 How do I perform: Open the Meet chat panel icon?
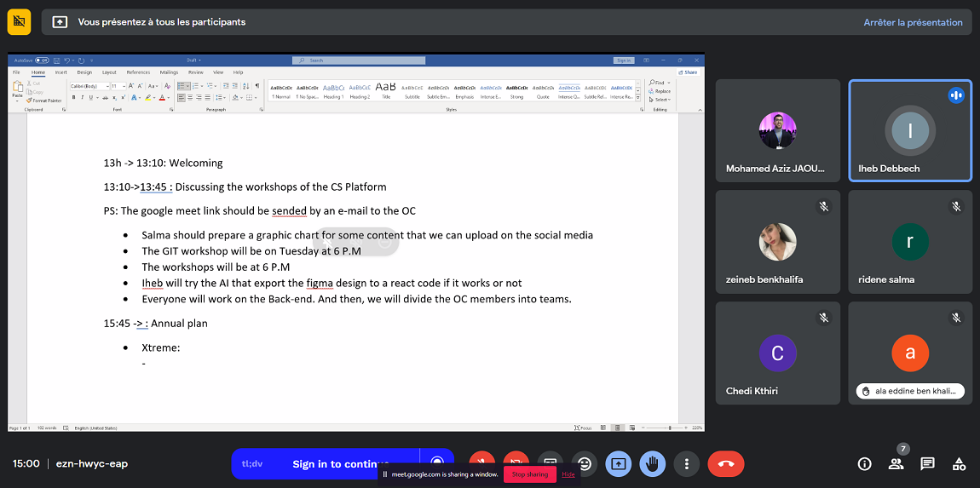[x=927, y=463]
